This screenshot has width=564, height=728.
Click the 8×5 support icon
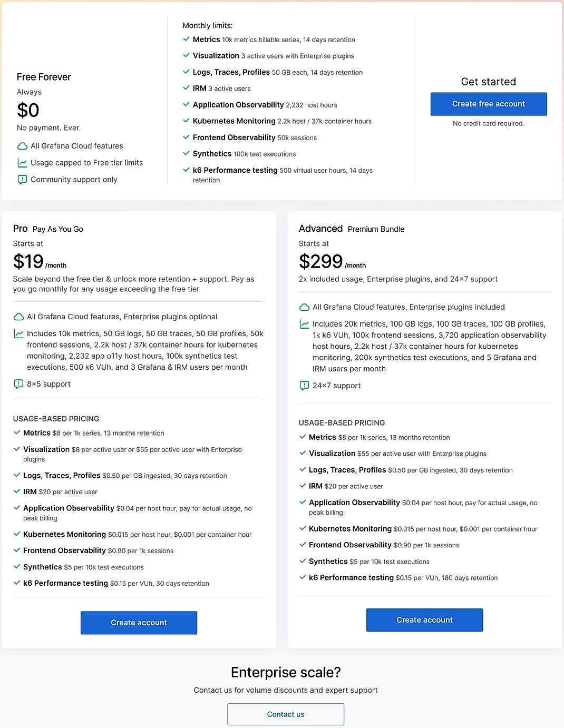tap(18, 384)
